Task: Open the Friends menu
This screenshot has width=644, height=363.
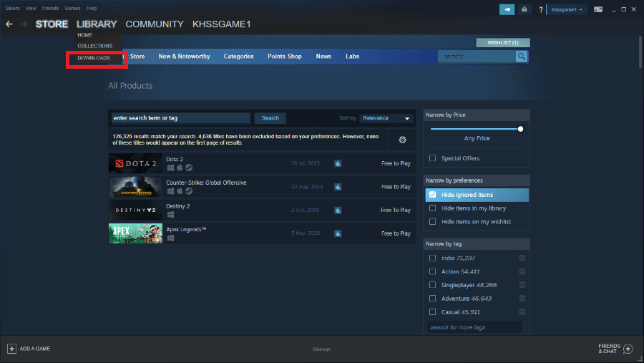Action: (x=50, y=8)
